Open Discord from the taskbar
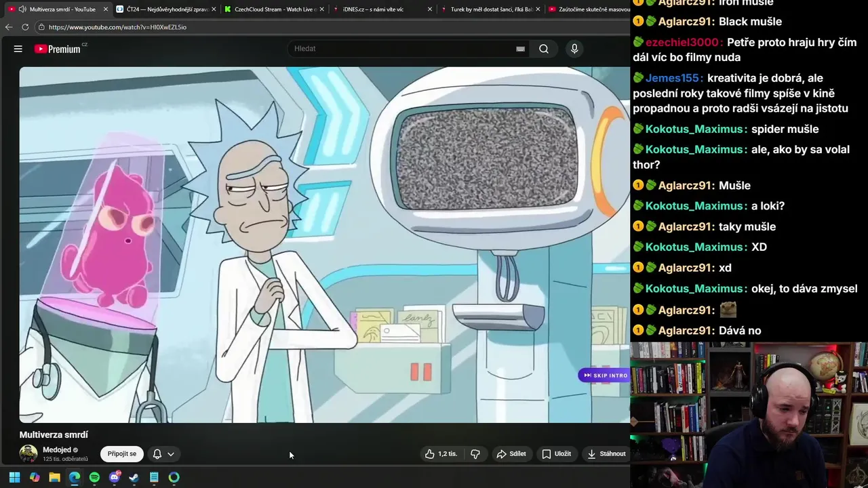 click(x=115, y=477)
